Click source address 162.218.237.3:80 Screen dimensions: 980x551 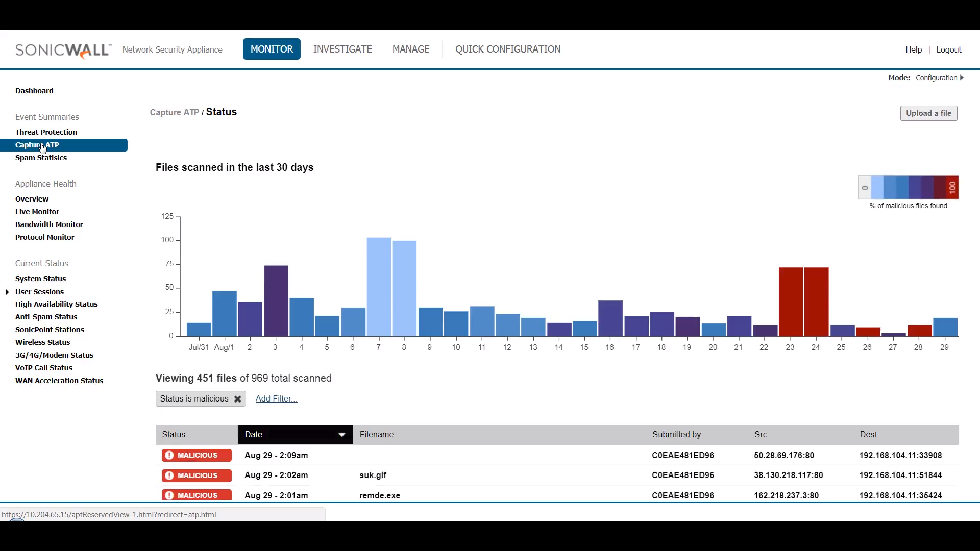coord(787,495)
